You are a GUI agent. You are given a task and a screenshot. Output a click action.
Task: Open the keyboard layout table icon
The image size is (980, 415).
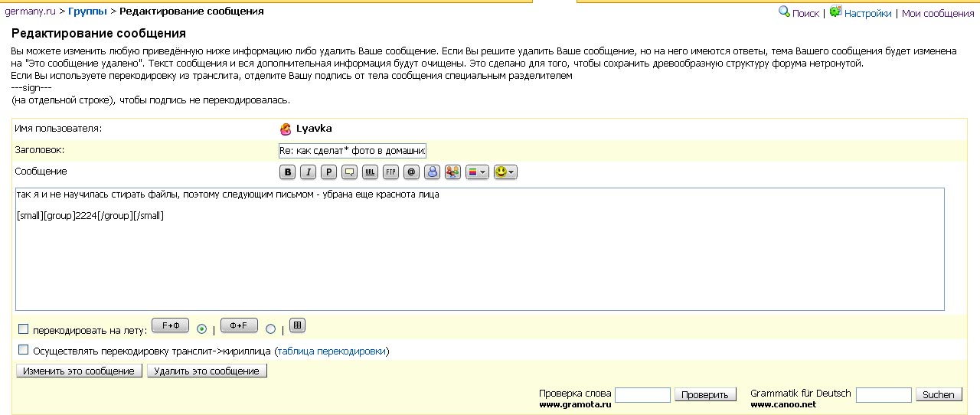(x=297, y=325)
